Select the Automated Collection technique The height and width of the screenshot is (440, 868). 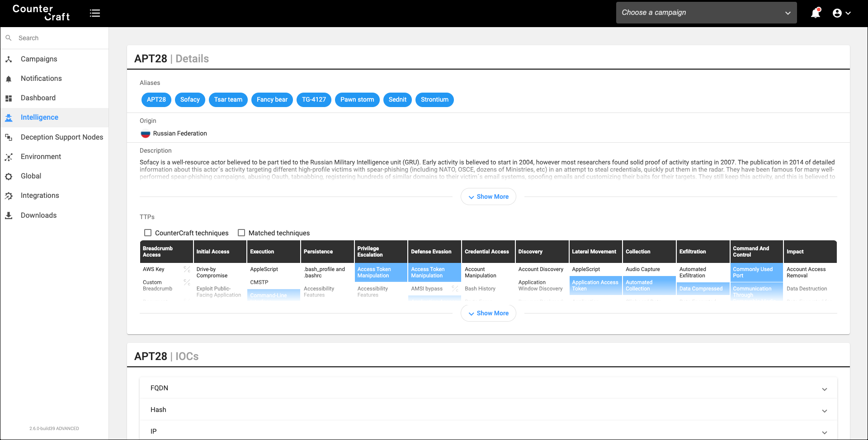point(649,286)
